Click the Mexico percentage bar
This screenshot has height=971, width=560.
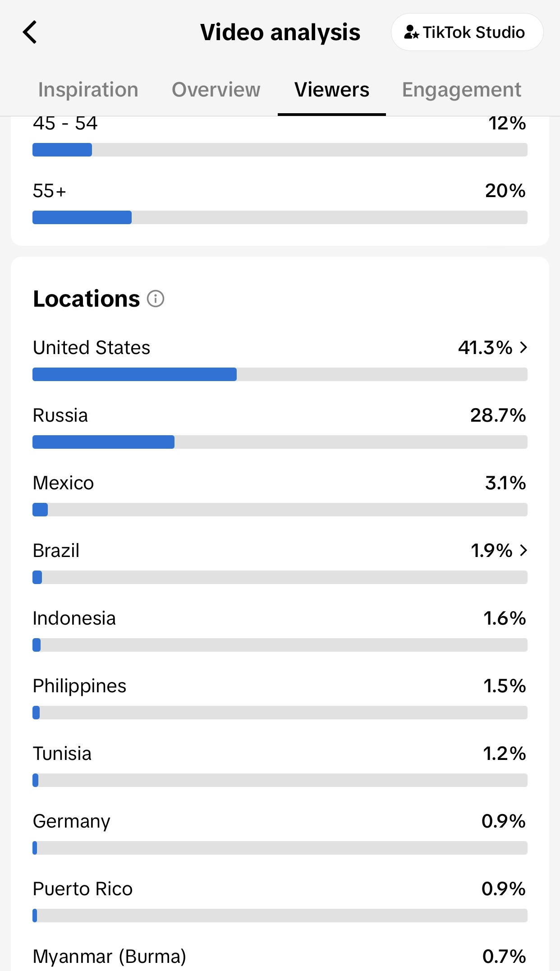280,510
